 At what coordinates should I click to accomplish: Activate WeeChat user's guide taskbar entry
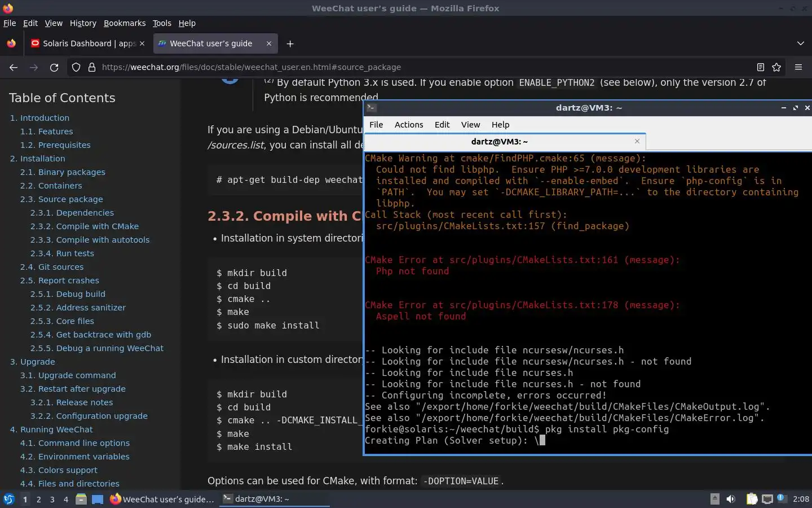[162, 499]
